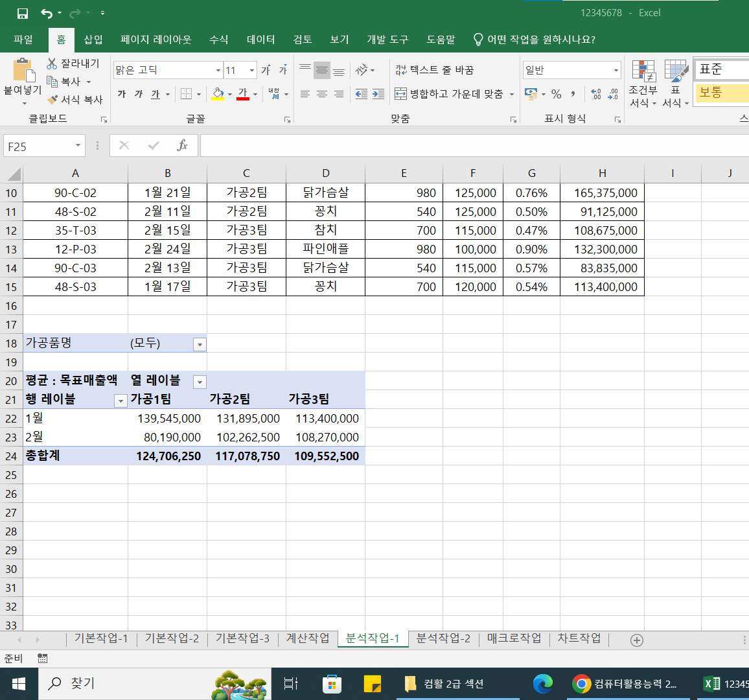The height and width of the screenshot is (700, 749).
Task: Apply the yellow fill color swatch
Action: click(x=218, y=95)
